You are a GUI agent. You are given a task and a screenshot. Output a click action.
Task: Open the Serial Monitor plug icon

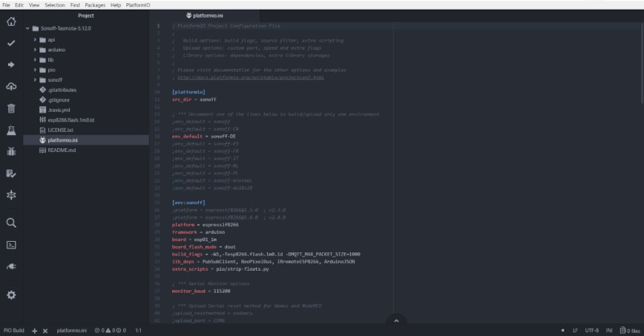11,266
